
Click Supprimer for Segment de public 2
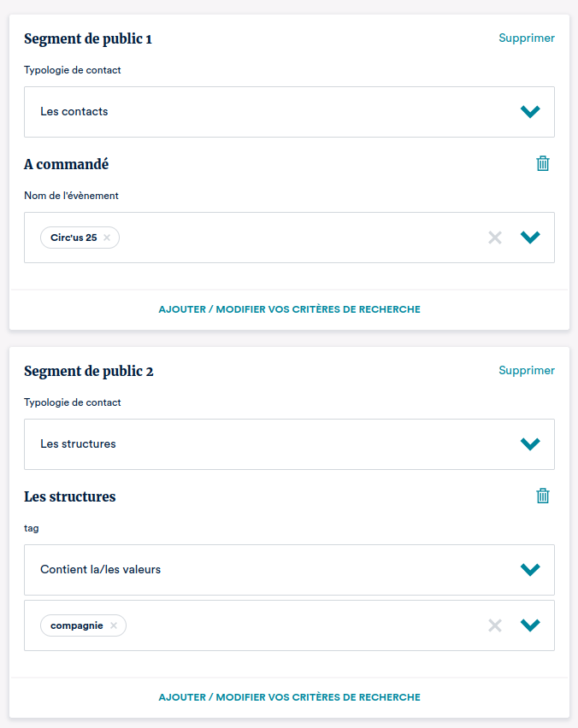[x=527, y=370]
